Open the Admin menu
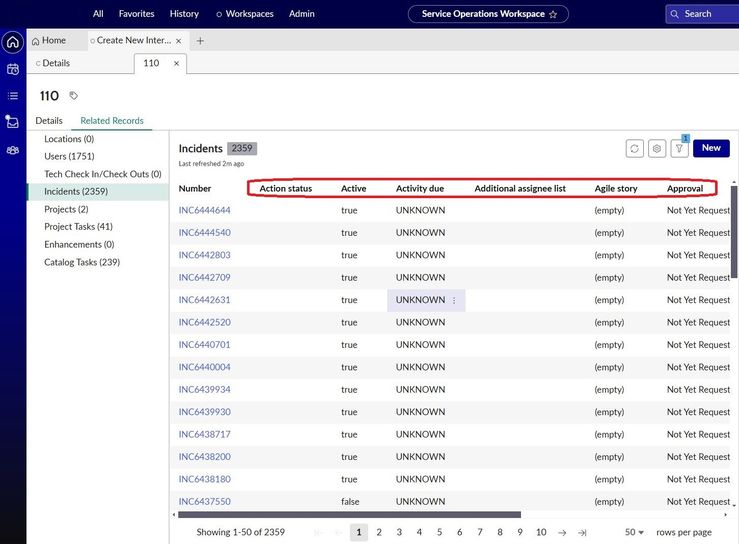 [x=302, y=14]
